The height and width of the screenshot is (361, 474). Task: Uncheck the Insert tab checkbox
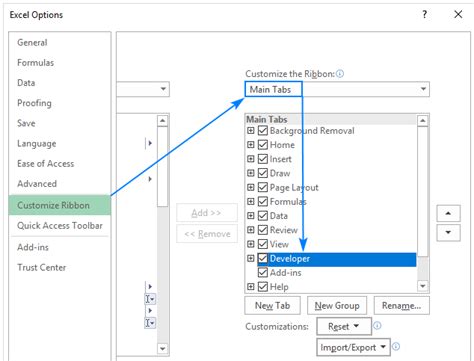click(x=263, y=159)
